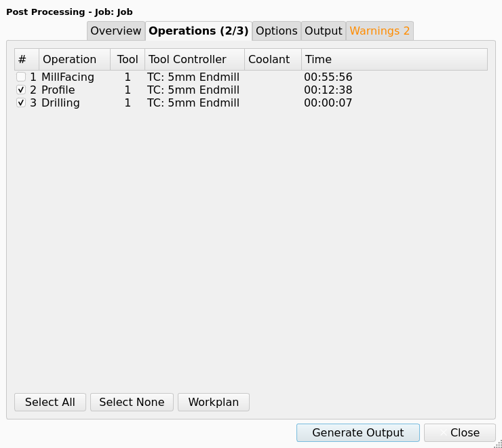
Task: Click TC: 5mm Endmill in Profile row
Action: 193,90
